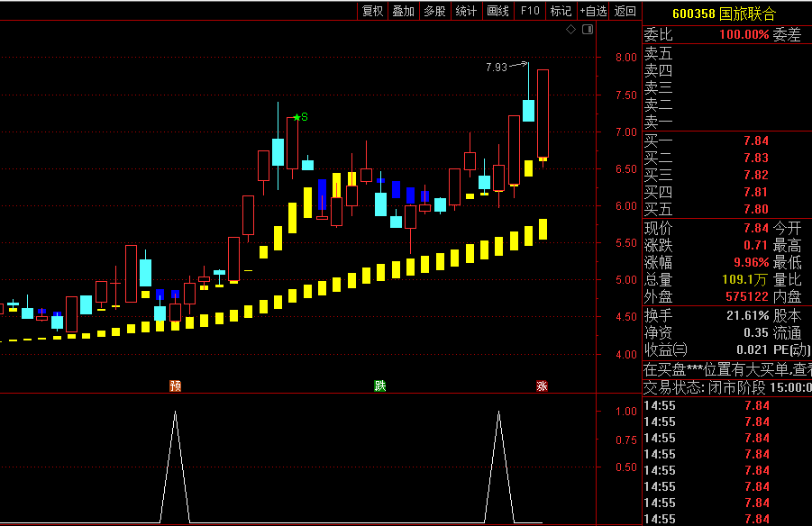Click the 1.00 indicator axis label

click(626, 412)
